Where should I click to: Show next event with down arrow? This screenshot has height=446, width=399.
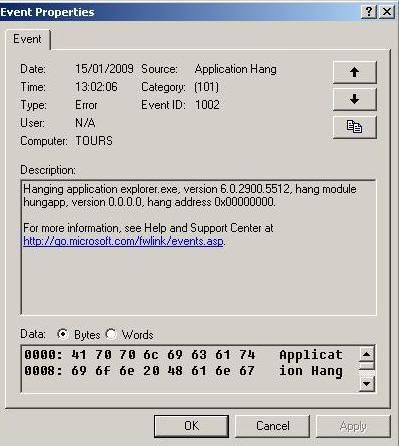coord(355,99)
